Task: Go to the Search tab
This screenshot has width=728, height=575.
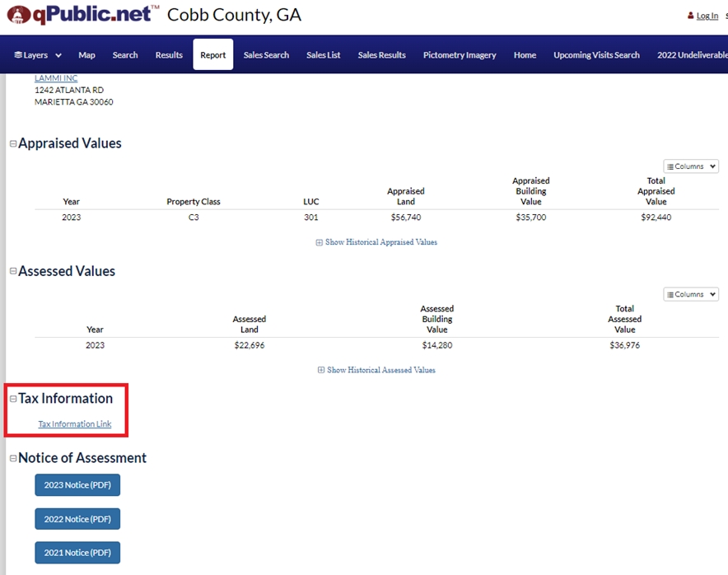Action: tap(125, 55)
